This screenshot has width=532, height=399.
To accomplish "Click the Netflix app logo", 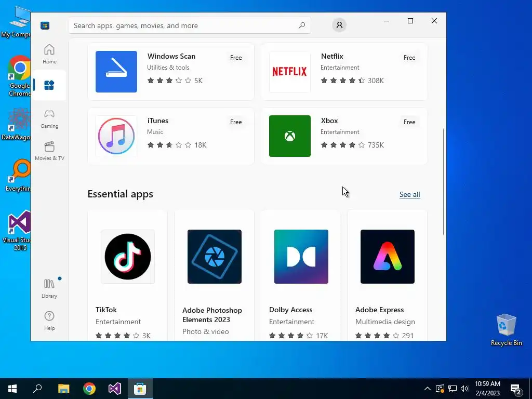I will [x=290, y=72].
